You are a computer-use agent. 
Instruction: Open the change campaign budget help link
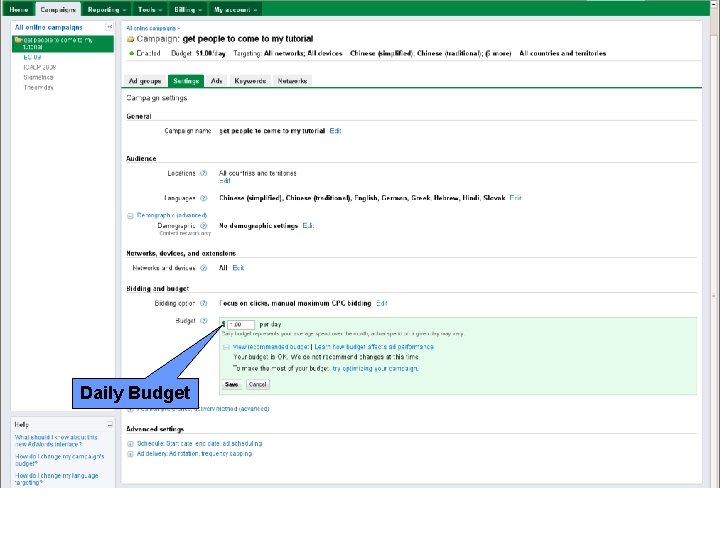(x=60, y=460)
